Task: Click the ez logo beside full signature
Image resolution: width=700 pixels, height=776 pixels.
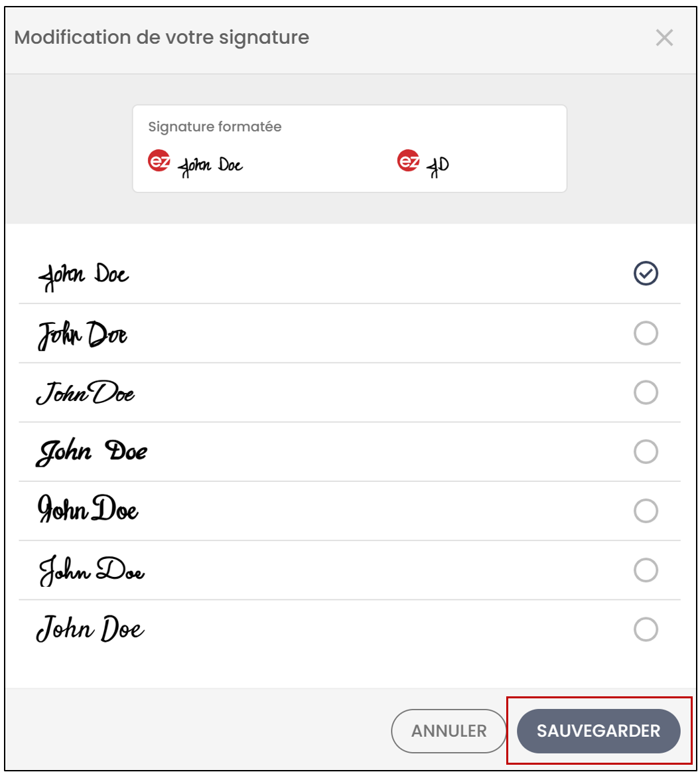Action: tap(159, 161)
